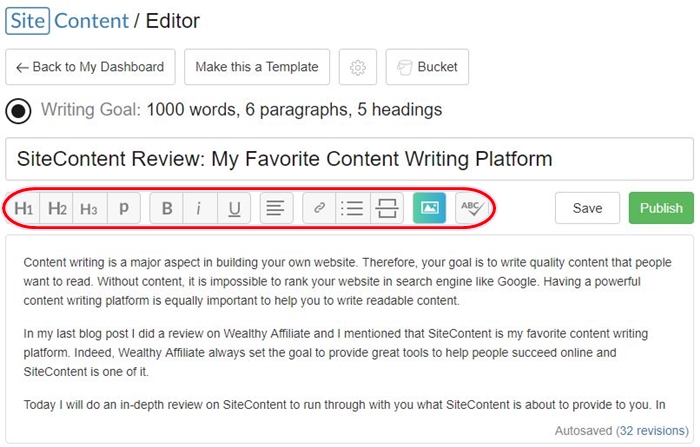Click the SiteContent logo
This screenshot has height=447, width=700.
(67, 21)
